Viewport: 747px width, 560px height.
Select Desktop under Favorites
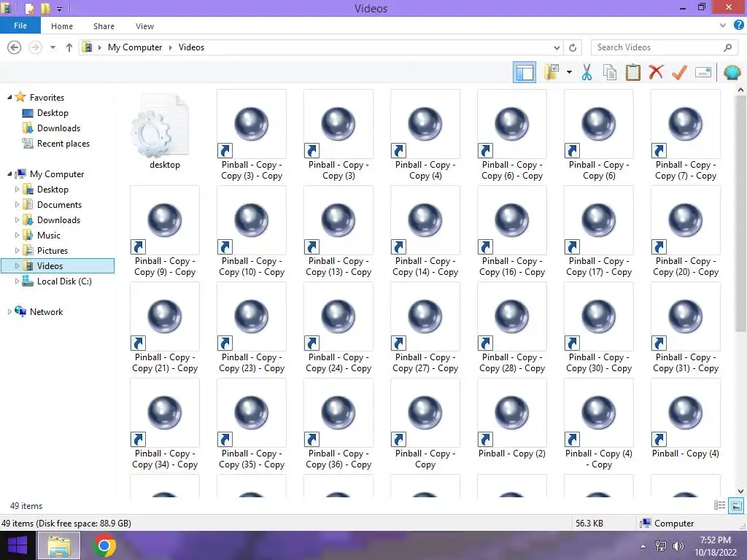(x=53, y=113)
